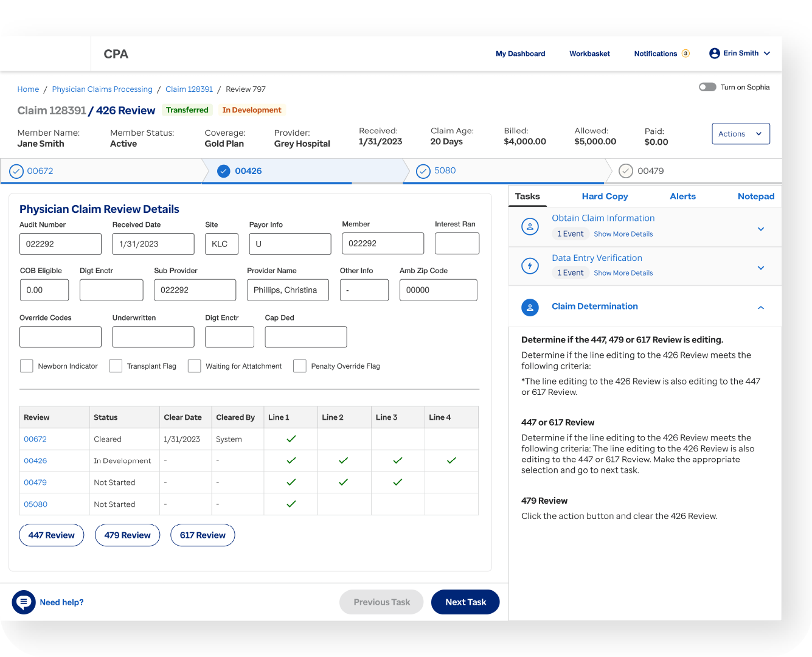
Task: Click the Claim Determination person icon
Action: click(530, 307)
